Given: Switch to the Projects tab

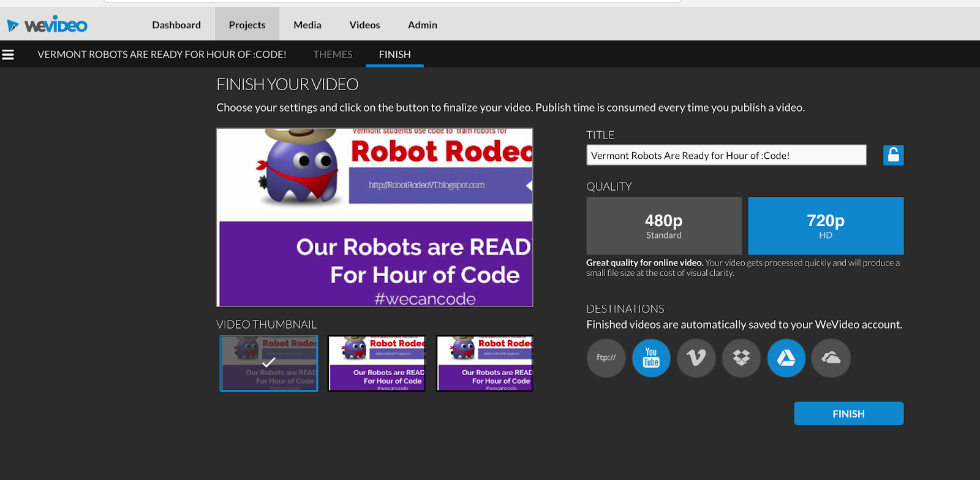Looking at the screenshot, I should (x=247, y=25).
